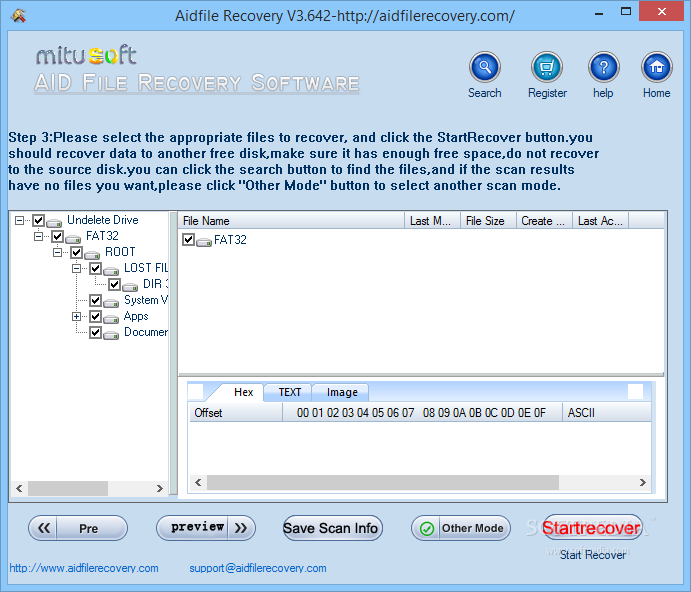This screenshot has height=592, width=691.
Task: Click the Offset column header
Action: click(236, 413)
